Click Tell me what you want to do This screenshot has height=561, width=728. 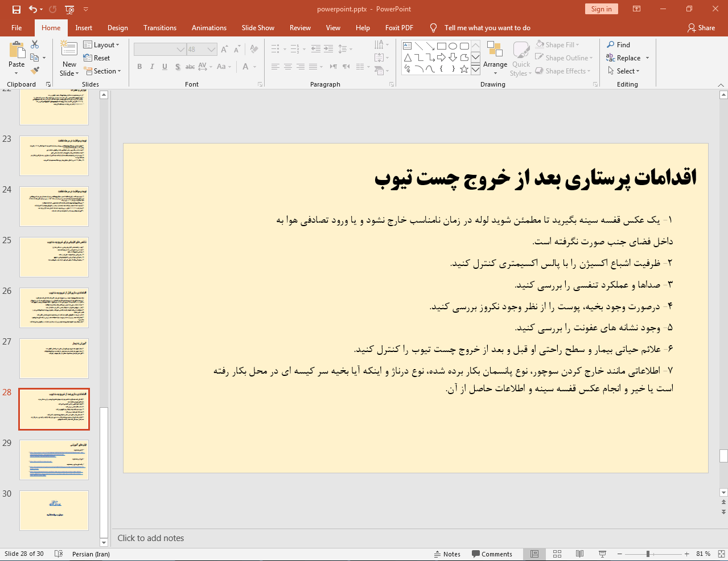(487, 28)
